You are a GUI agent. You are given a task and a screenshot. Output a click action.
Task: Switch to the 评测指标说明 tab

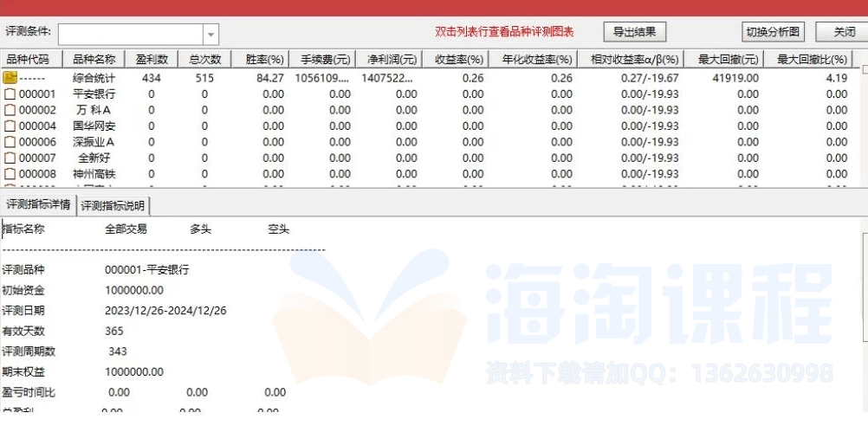click(x=113, y=206)
